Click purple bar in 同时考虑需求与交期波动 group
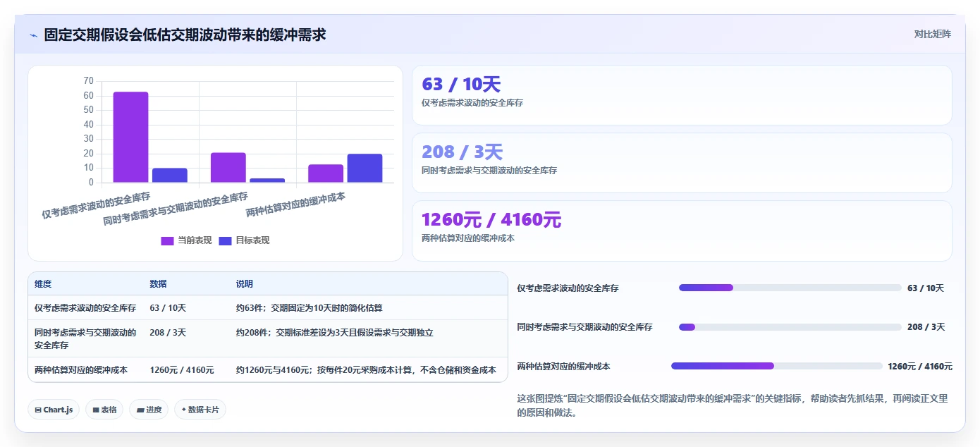Screen dimensions: 980x447 [x=228, y=168]
